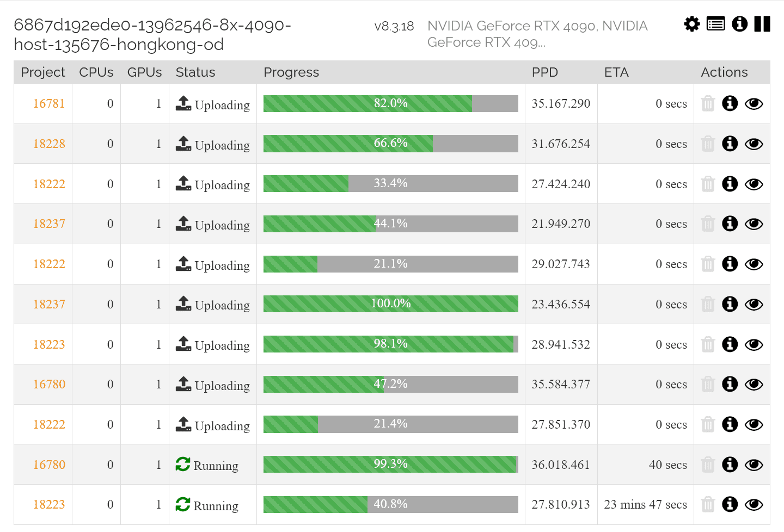Screen dimensions: 784x532
Task: Click trash icon in the 33.4% progress row
Action: coord(708,184)
